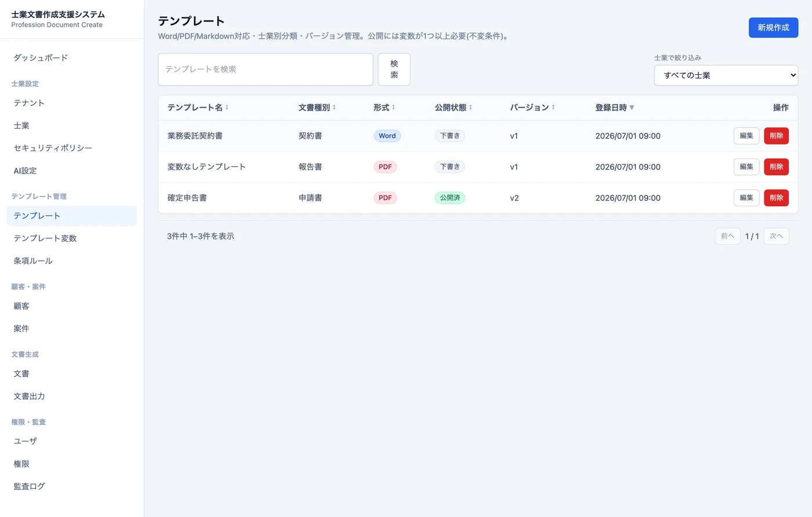Sort by 形式 column header
Screen dimensions: 812x517
[384, 108]
